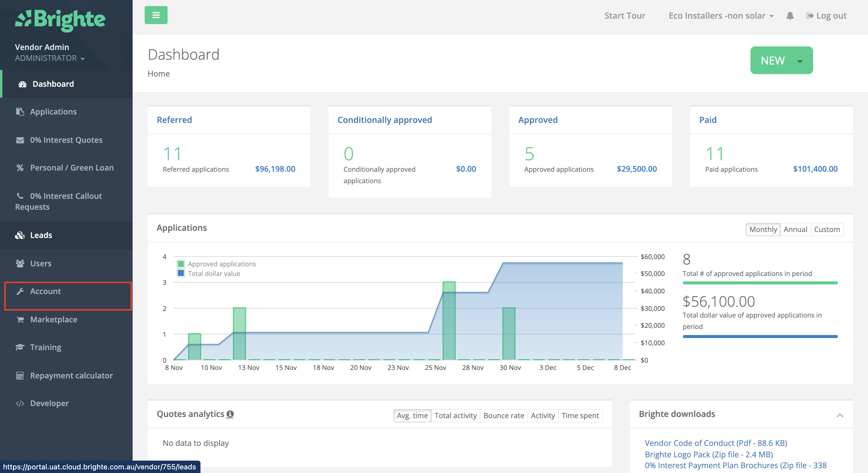Click the Account wrench icon
Viewport: 868px width, 473px height.
(20, 291)
